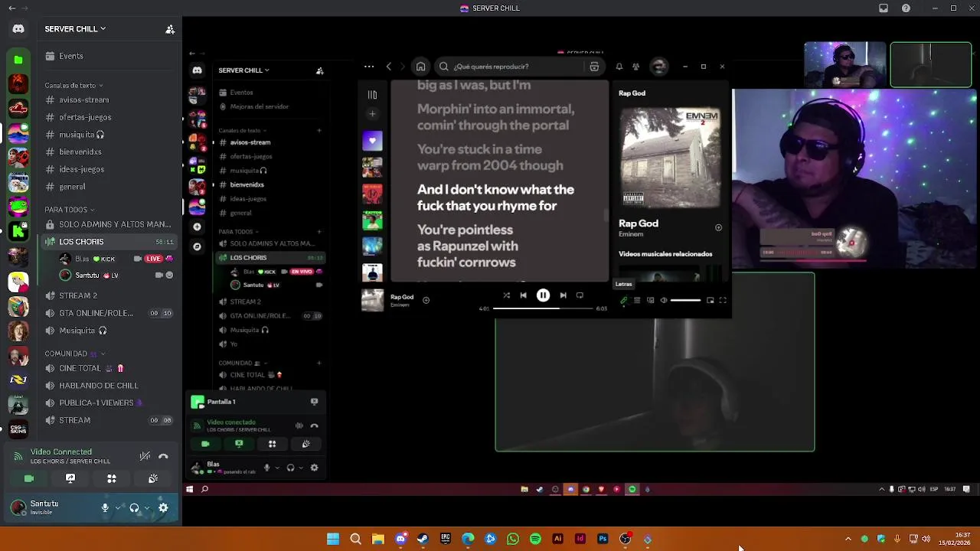Image resolution: width=980 pixels, height=551 pixels.
Task: Open the general text channel
Action: point(107,187)
